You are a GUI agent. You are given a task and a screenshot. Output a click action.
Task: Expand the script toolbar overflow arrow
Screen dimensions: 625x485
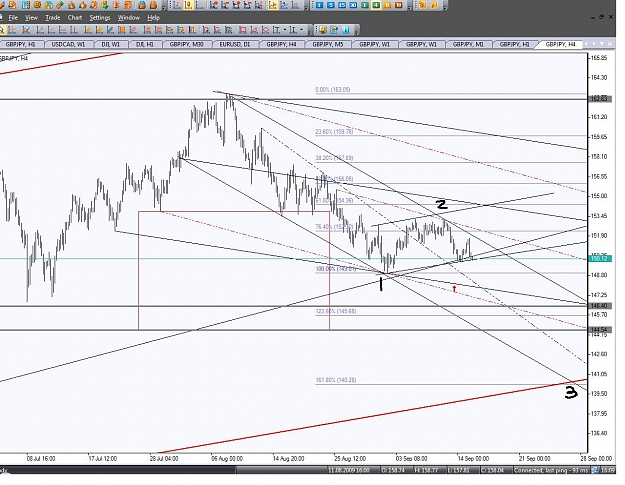[445, 8]
